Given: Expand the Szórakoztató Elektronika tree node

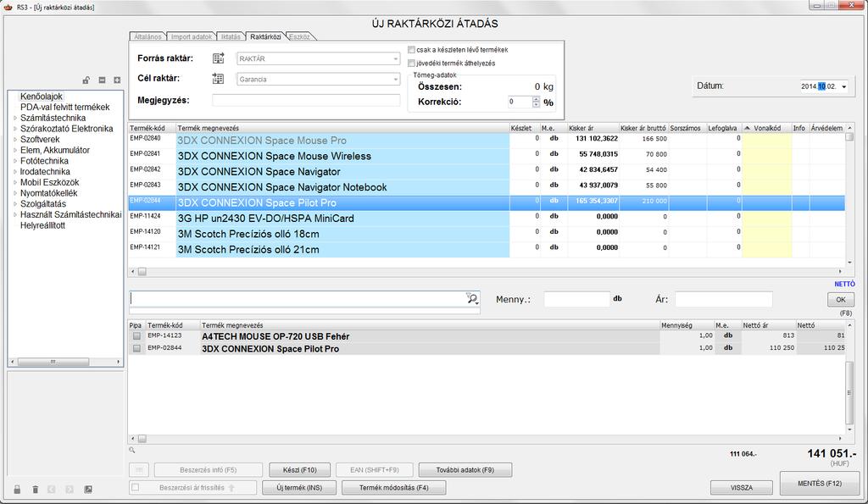Looking at the screenshot, I should [x=15, y=129].
